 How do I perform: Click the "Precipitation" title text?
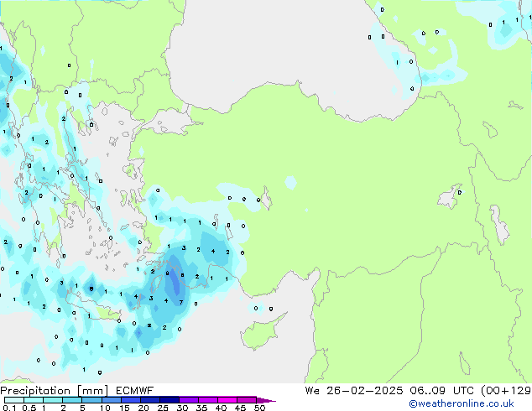[35, 391]
